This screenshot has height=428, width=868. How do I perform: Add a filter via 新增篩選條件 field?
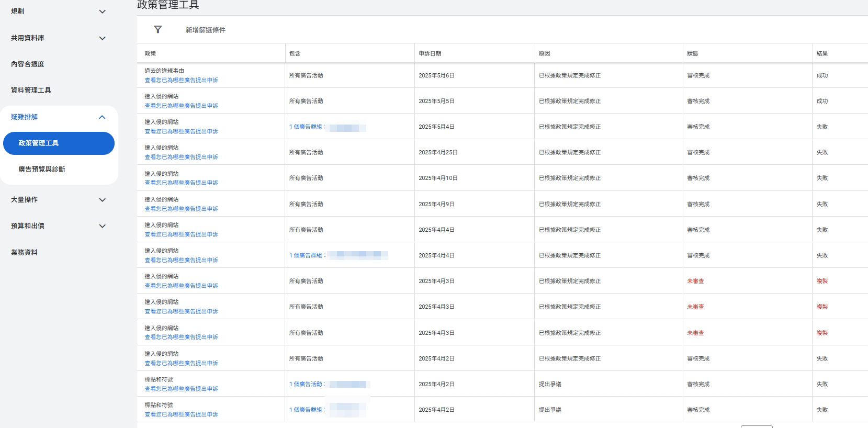(206, 30)
